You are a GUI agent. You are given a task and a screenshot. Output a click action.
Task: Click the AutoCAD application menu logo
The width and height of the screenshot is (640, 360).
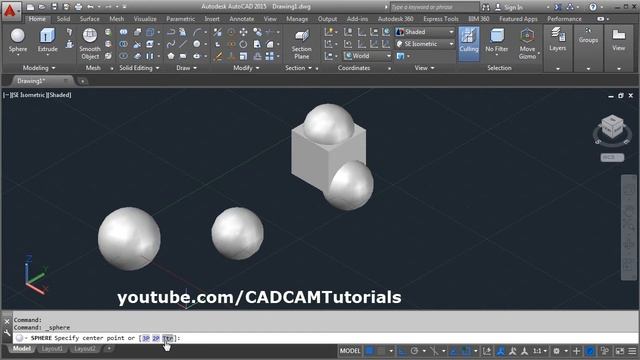point(10,11)
